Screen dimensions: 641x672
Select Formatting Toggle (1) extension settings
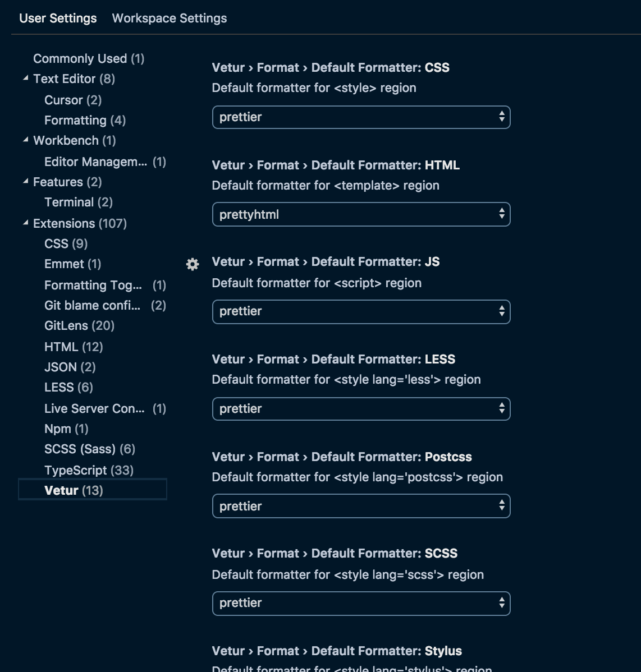point(105,286)
